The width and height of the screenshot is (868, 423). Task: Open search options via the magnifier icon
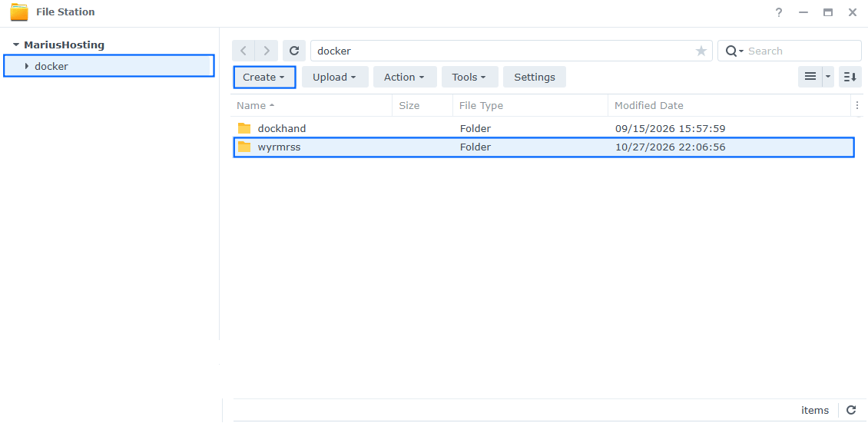click(x=734, y=51)
